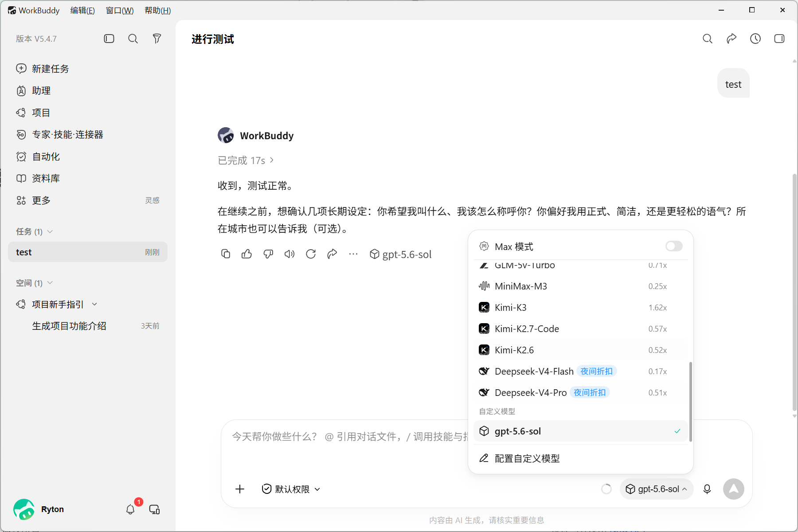This screenshot has width=798, height=532.
Task: Give thumbs up to the reply
Action: pyautogui.click(x=247, y=254)
